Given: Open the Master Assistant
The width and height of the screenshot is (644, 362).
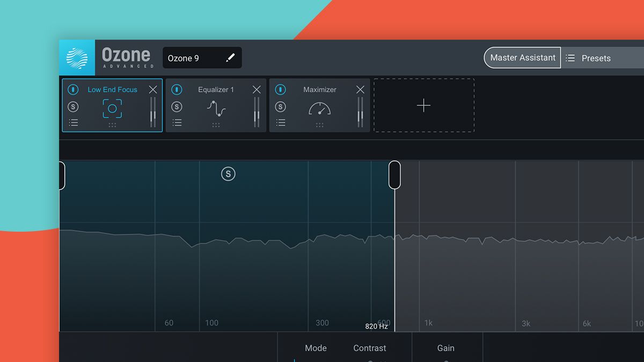Looking at the screenshot, I should [522, 57].
